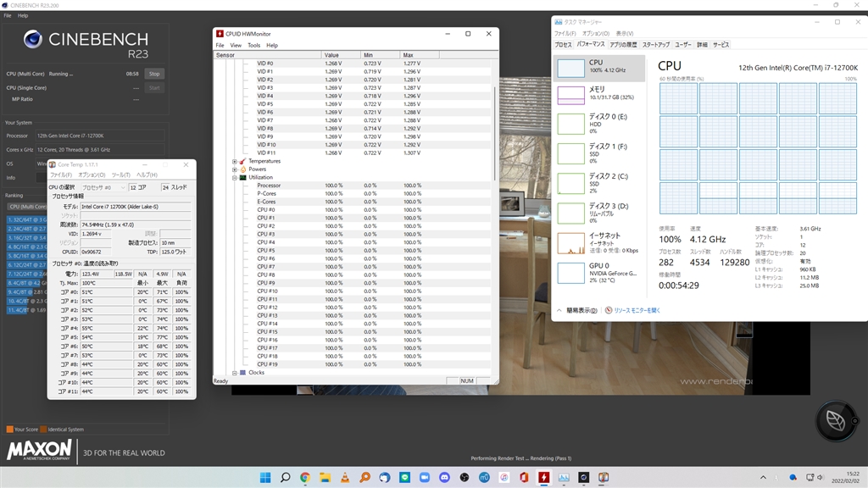Click the Powers flame icon in HWMonitor

pyautogui.click(x=242, y=169)
